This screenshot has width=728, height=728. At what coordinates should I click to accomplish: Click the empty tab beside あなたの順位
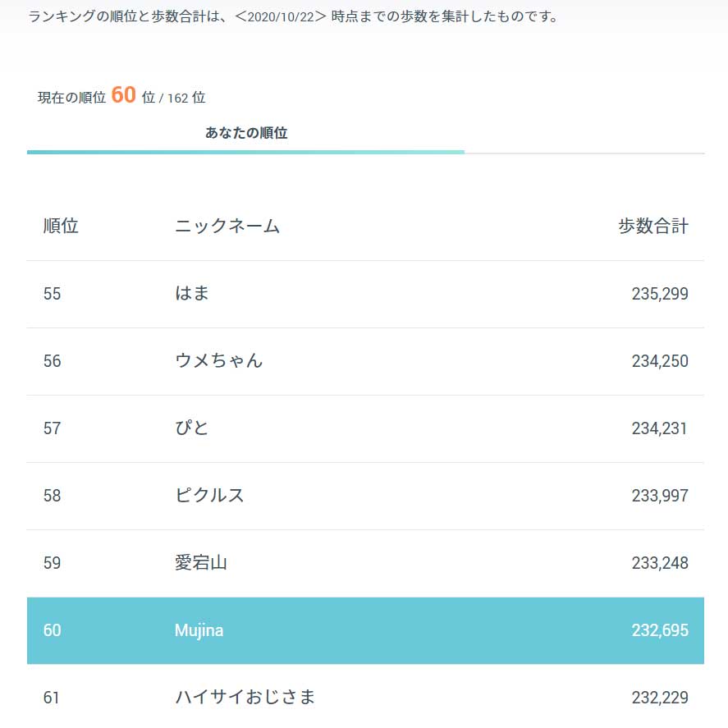[584, 135]
